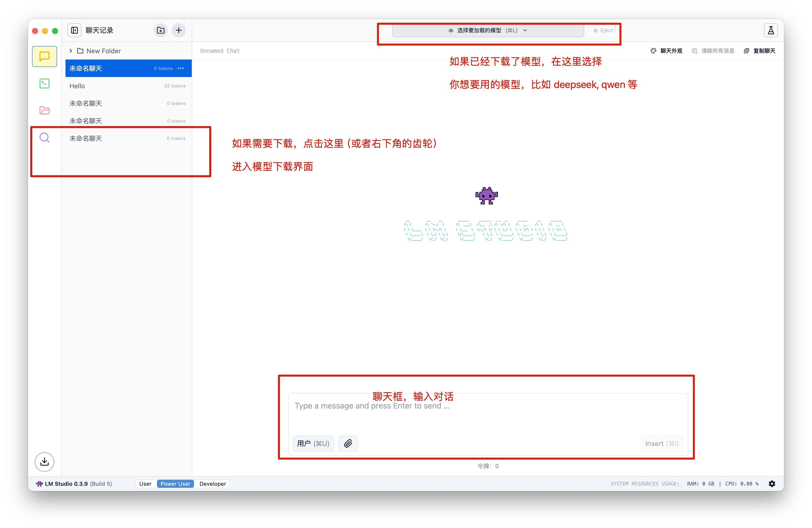Click the downloads icon at bottom left
This screenshot has width=812, height=528.
click(44, 462)
